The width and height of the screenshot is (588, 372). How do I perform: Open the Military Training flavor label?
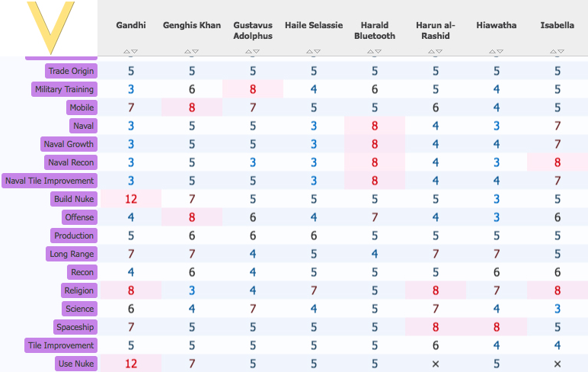pyautogui.click(x=64, y=89)
